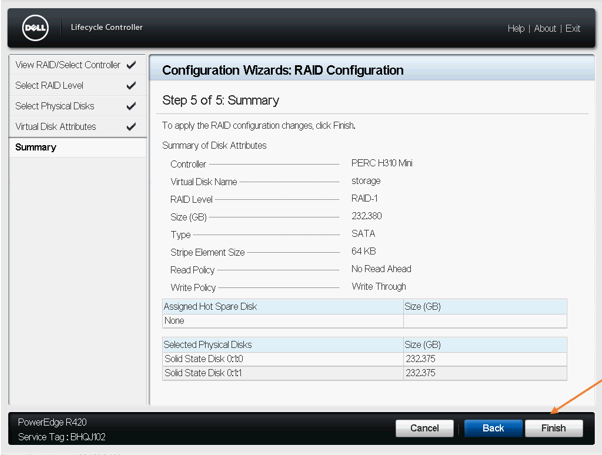Click the Step 5 of 5: Summary heading

click(x=220, y=100)
